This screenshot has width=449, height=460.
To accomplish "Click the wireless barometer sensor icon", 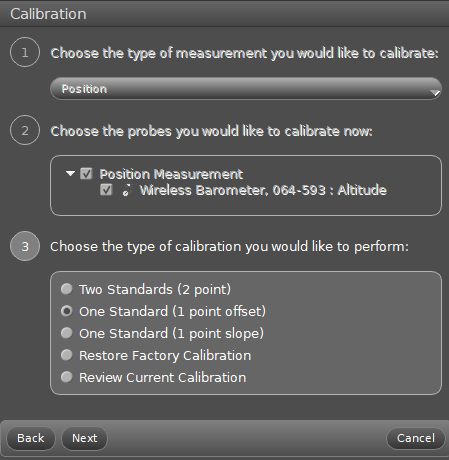I will [x=126, y=190].
